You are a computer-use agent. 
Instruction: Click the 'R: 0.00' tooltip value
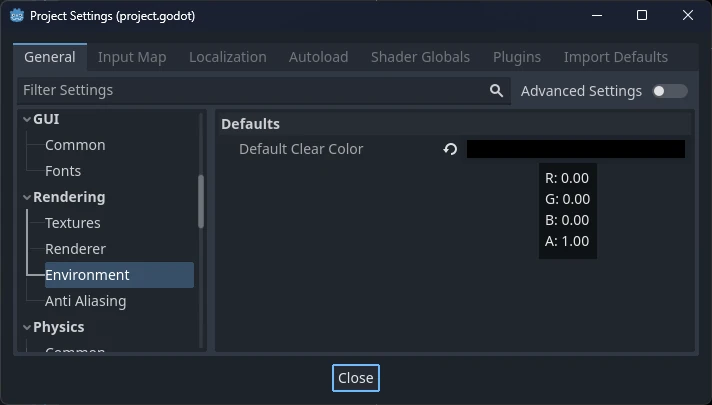pyautogui.click(x=567, y=178)
